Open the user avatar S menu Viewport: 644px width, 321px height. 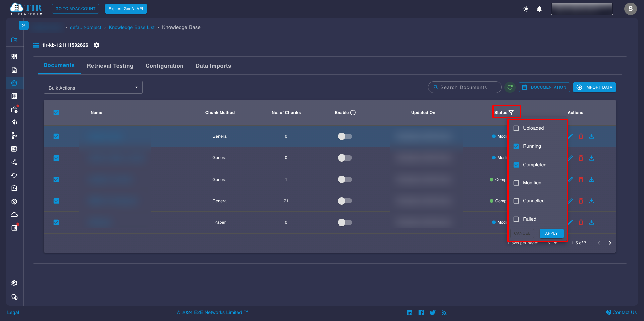(630, 9)
